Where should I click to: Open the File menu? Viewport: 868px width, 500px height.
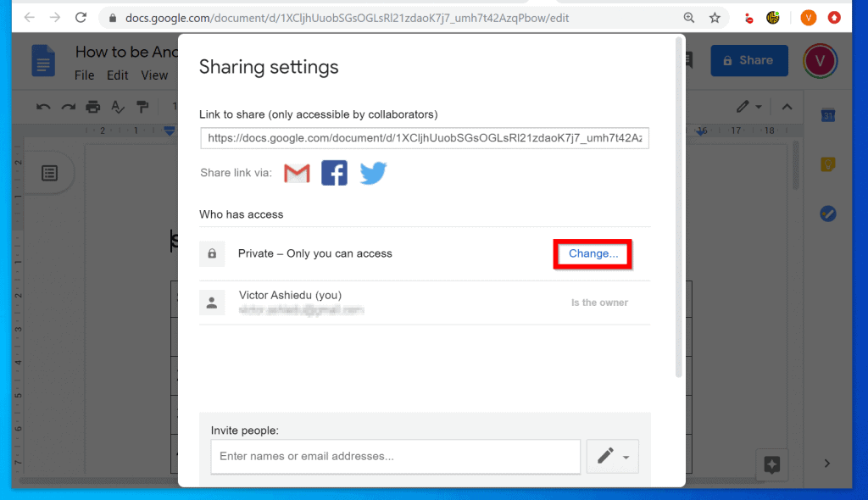pos(84,75)
